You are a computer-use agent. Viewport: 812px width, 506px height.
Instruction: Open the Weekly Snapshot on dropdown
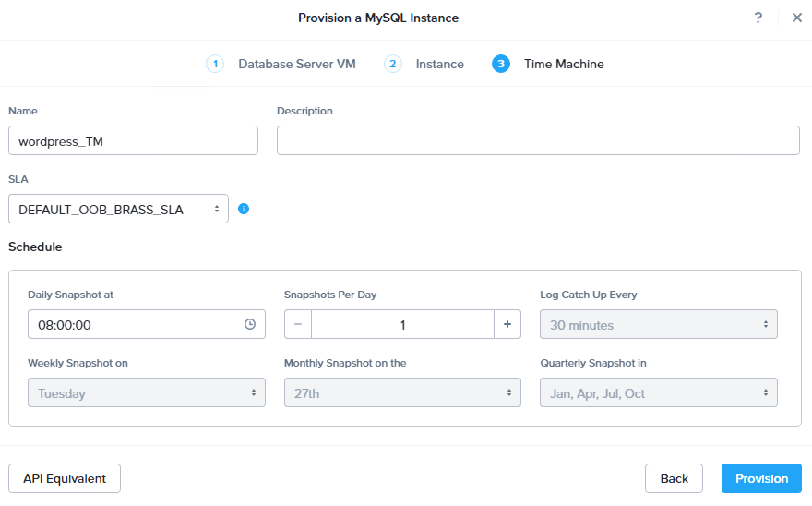(146, 393)
